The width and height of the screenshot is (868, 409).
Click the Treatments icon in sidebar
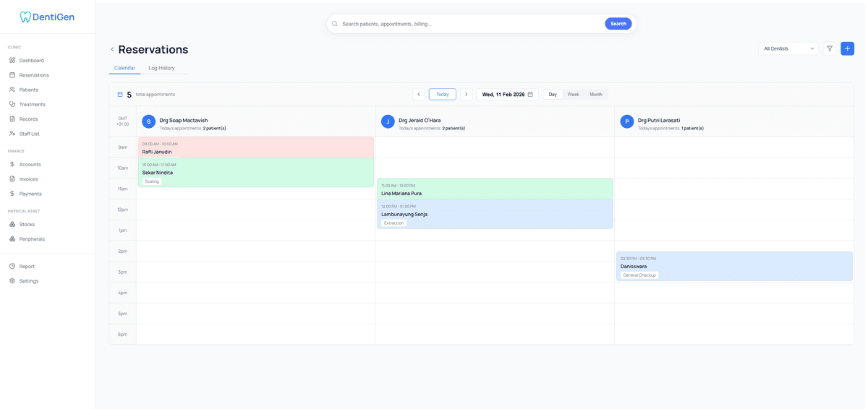click(x=12, y=104)
